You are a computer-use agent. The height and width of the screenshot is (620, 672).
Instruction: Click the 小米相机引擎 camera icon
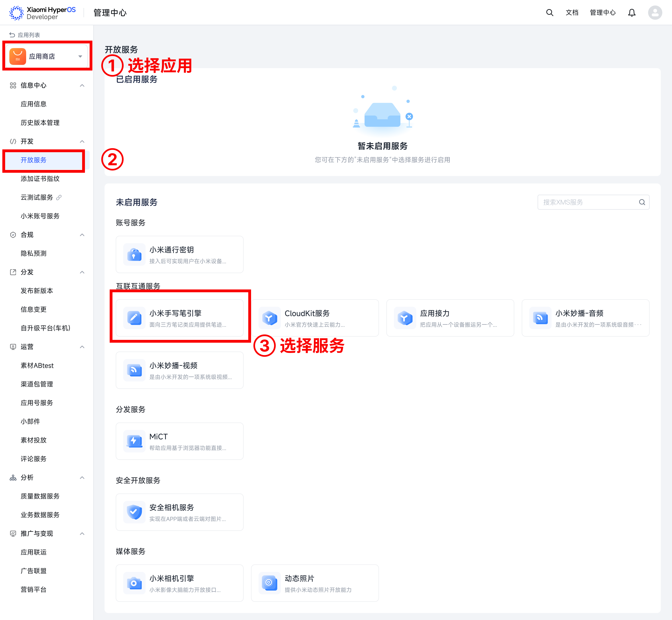tap(134, 583)
